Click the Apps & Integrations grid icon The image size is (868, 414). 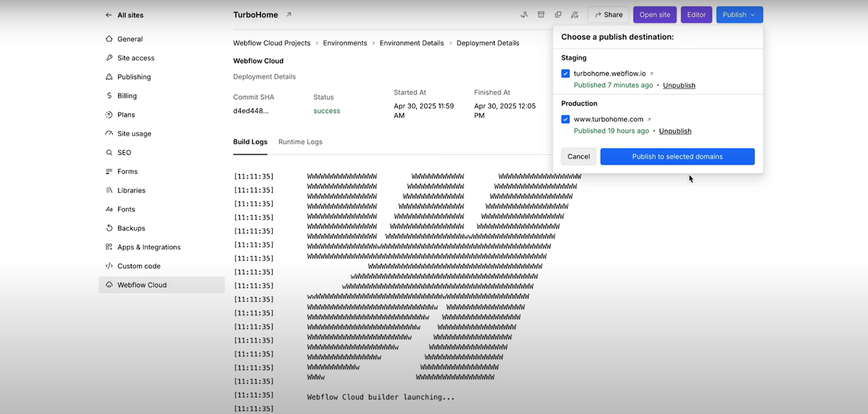(x=109, y=247)
